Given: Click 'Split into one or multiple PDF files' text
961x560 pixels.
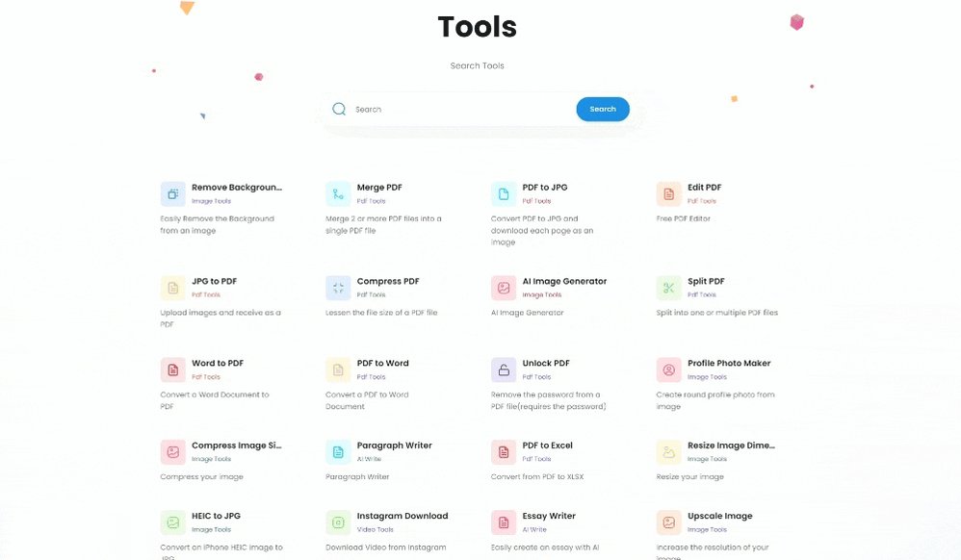Looking at the screenshot, I should click(717, 313).
